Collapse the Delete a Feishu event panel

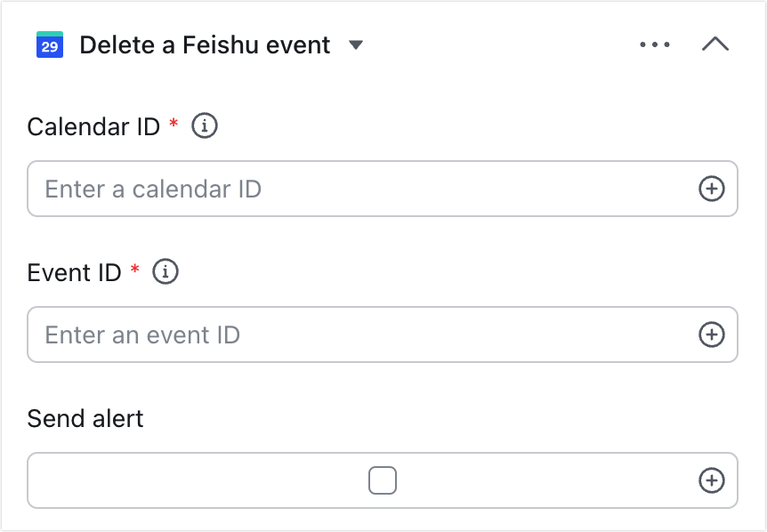coord(715,44)
